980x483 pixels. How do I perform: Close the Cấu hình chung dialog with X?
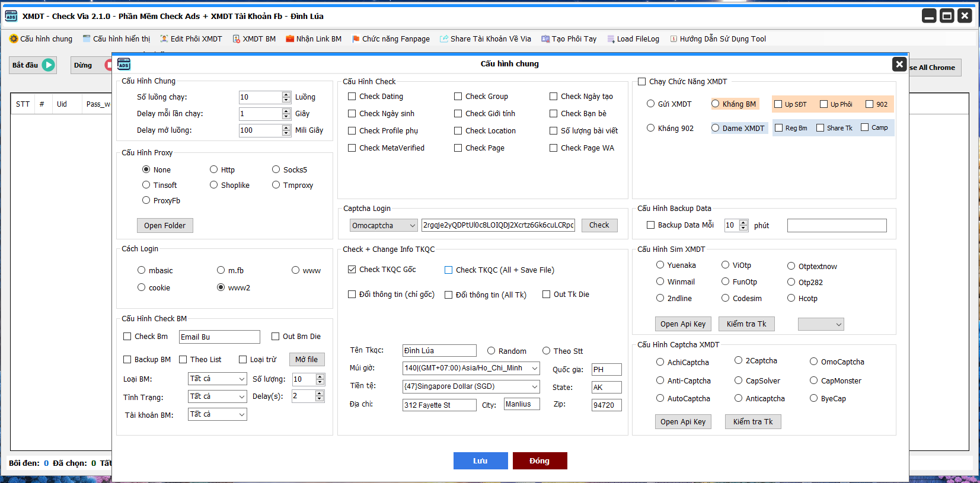pos(899,64)
